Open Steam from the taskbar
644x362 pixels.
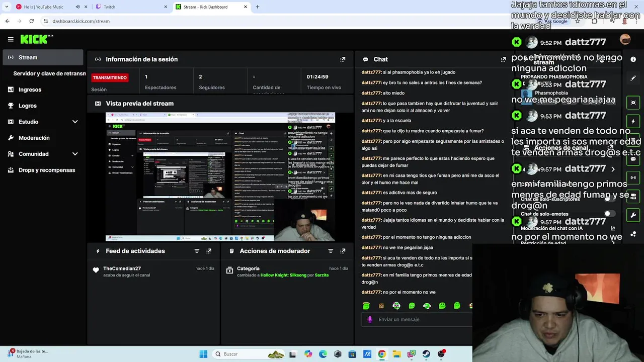pos(426,354)
